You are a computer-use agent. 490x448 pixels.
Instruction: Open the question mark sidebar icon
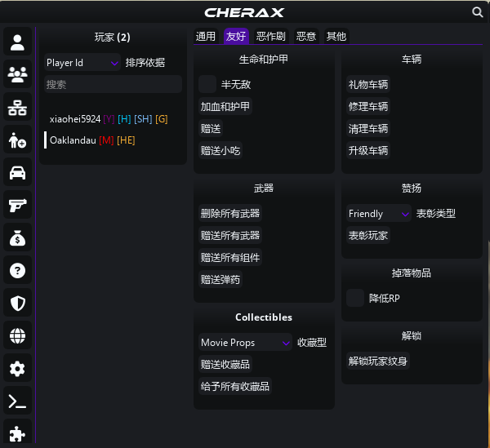pos(17,270)
